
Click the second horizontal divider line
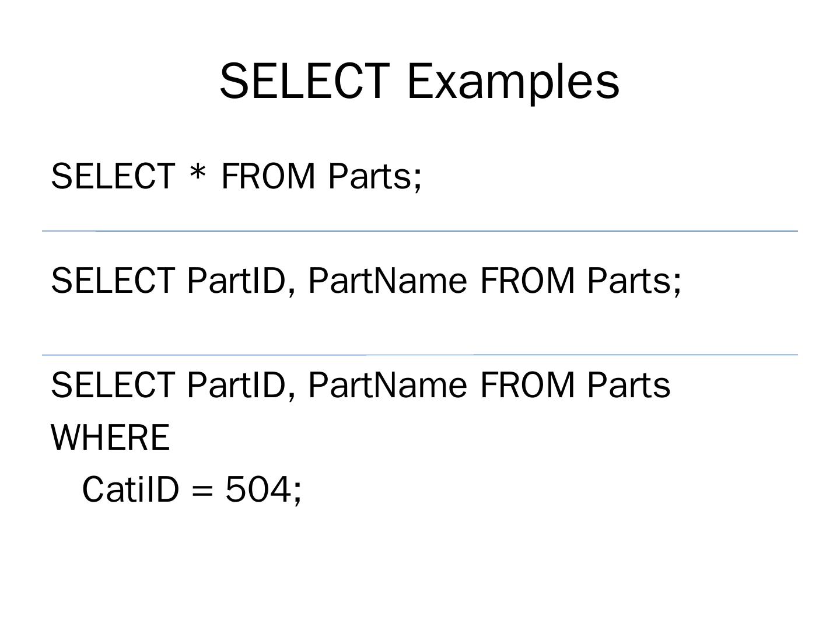coord(420,355)
